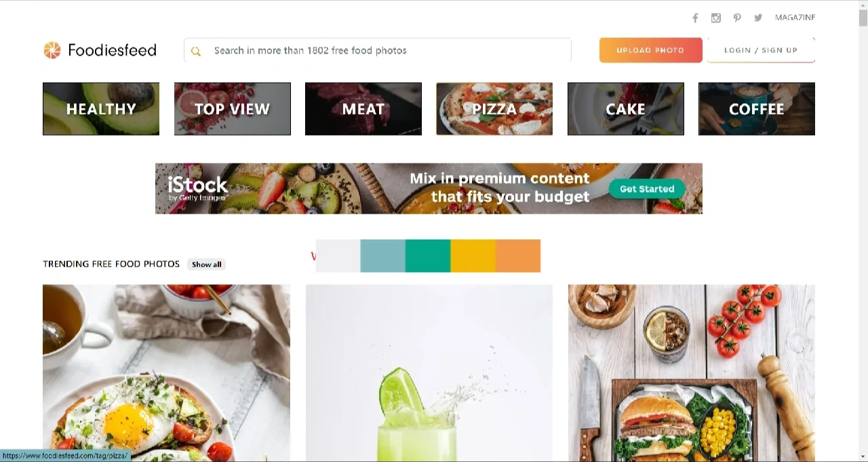The height and width of the screenshot is (462, 868).
Task: Click the Foodiesfeed orange logo
Action: [x=52, y=50]
